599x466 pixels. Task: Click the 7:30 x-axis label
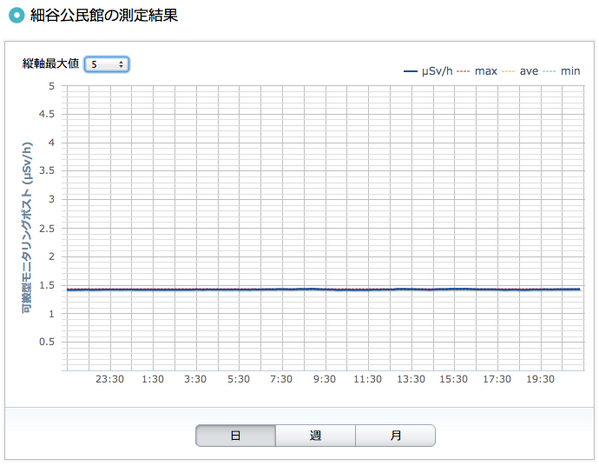coord(281,379)
